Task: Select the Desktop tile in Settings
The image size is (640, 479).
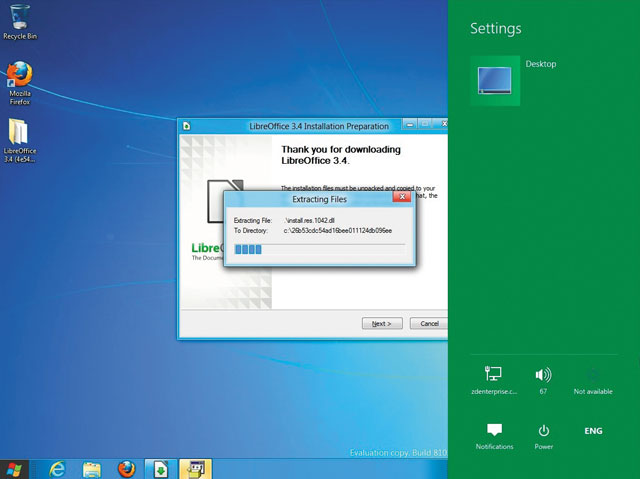Action: (x=495, y=81)
